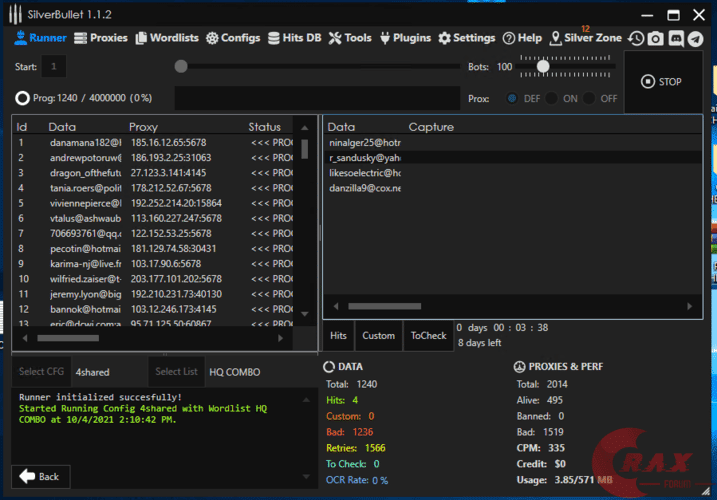Switch to the ToCheck tab

[x=428, y=336]
